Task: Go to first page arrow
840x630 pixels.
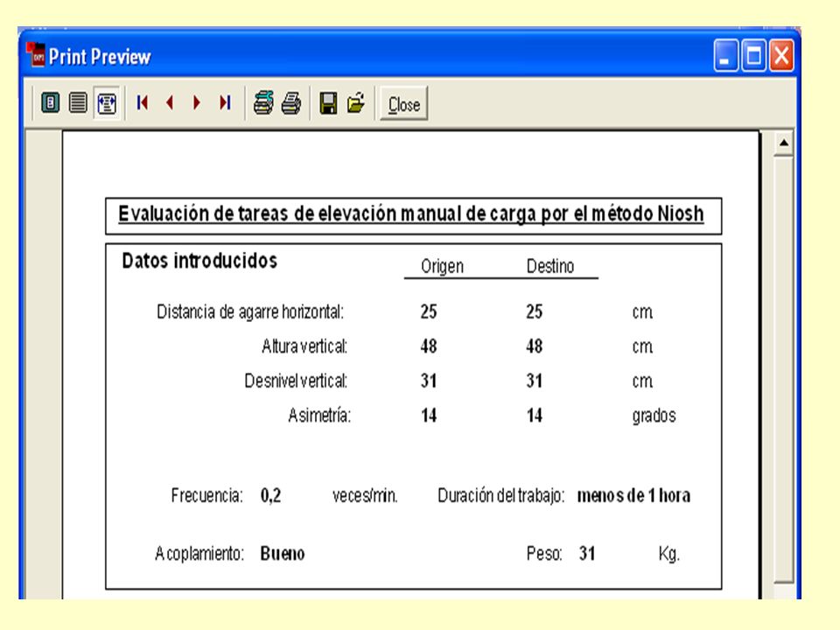Action: (143, 102)
